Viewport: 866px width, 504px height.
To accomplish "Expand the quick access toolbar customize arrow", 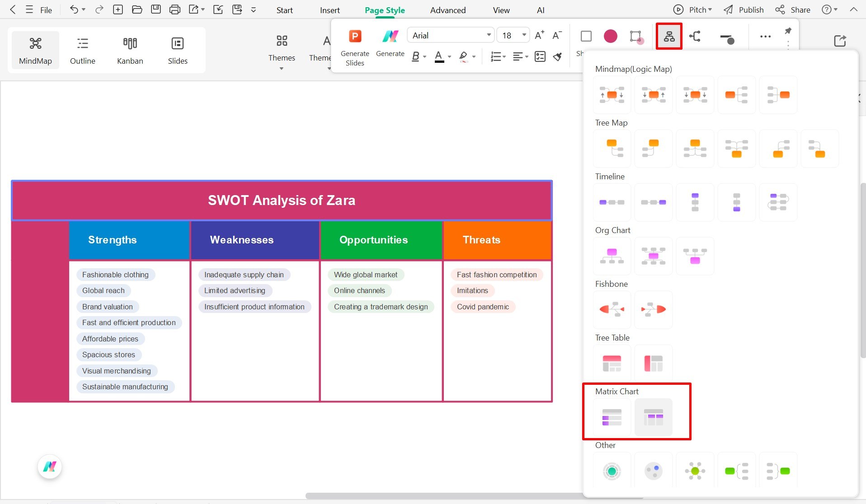I will (x=254, y=9).
